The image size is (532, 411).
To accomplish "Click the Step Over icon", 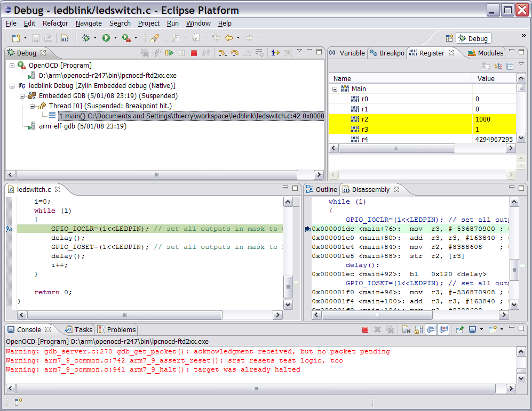I will coord(235,53).
